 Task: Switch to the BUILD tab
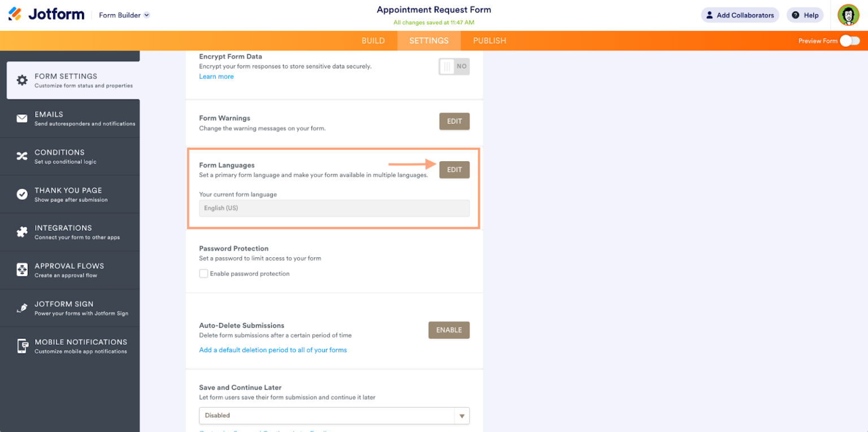(373, 40)
